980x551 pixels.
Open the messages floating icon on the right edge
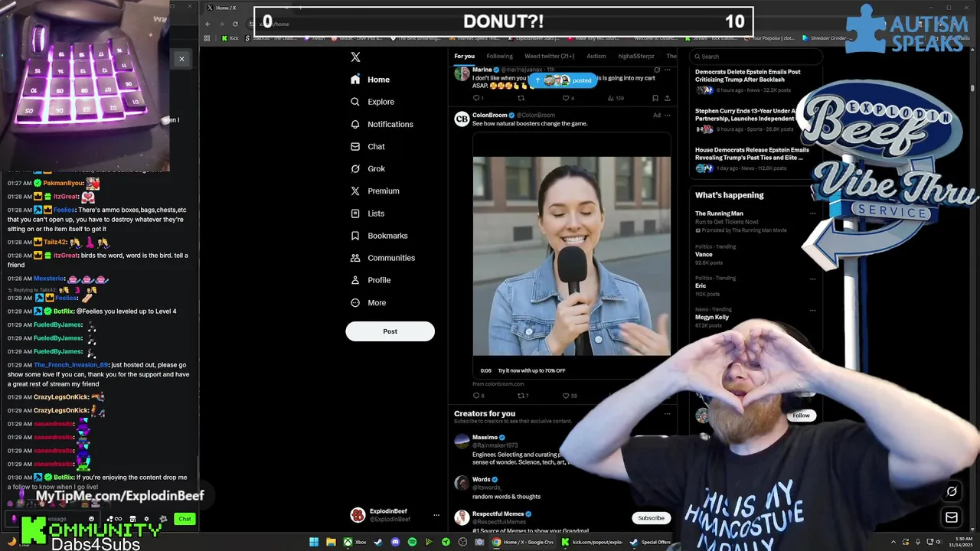pyautogui.click(x=952, y=517)
